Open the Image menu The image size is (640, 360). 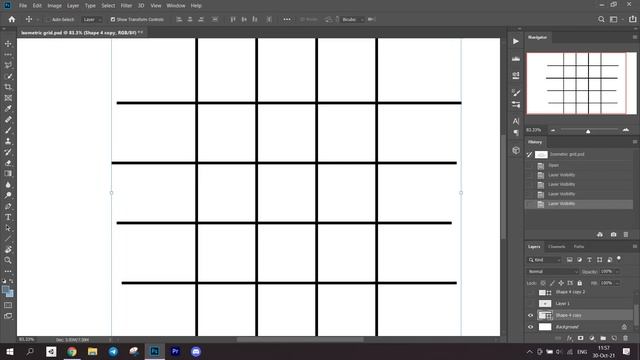coord(54,6)
